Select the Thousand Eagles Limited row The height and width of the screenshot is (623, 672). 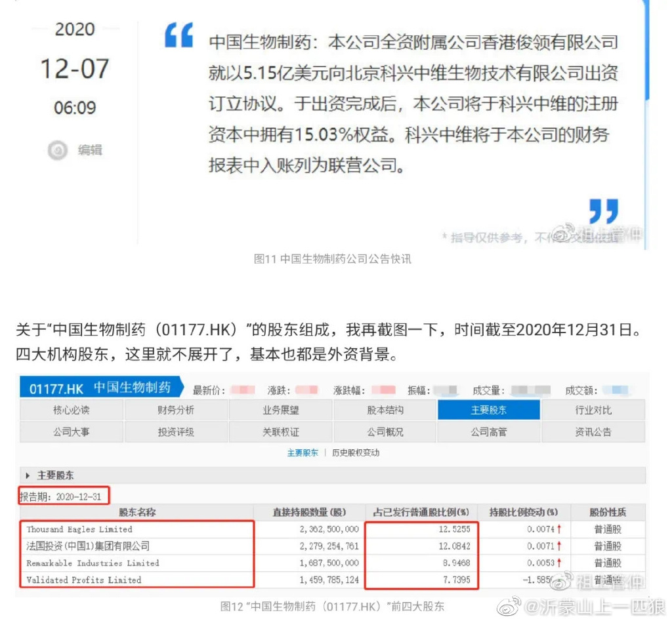(332, 529)
